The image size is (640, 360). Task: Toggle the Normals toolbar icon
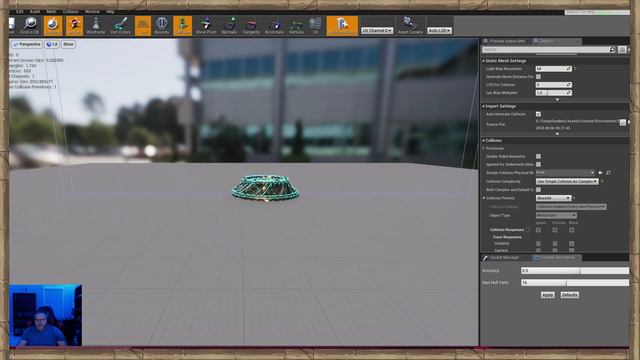coord(229,25)
